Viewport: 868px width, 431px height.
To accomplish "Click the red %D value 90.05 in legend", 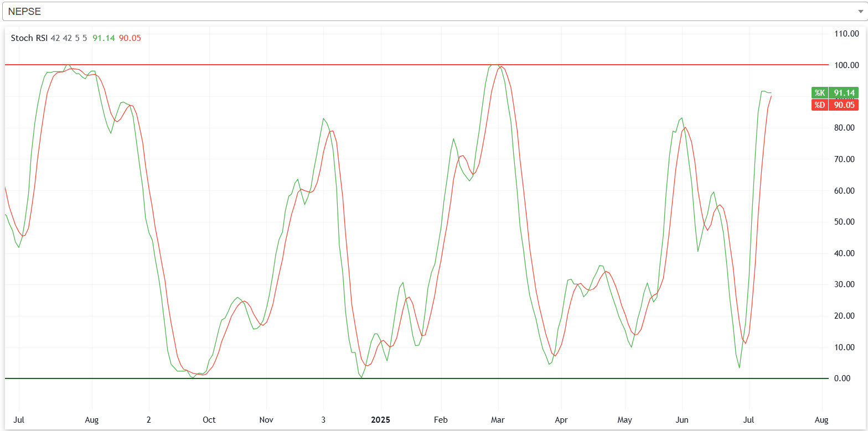I will click(130, 38).
